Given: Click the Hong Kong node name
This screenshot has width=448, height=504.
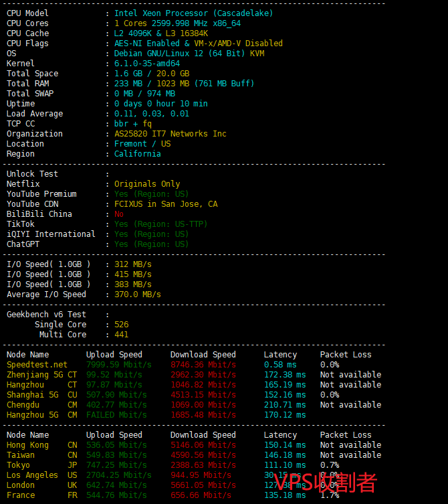Looking at the screenshot, I should coord(27,445).
